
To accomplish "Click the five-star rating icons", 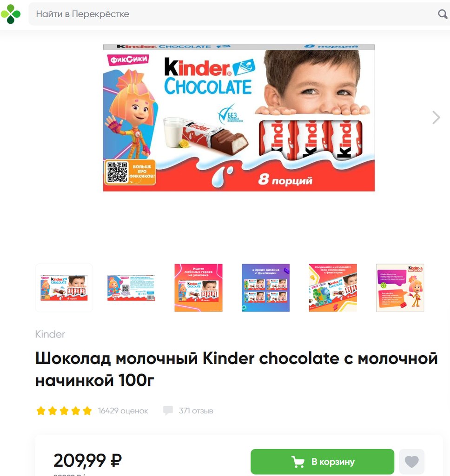I will [64, 411].
